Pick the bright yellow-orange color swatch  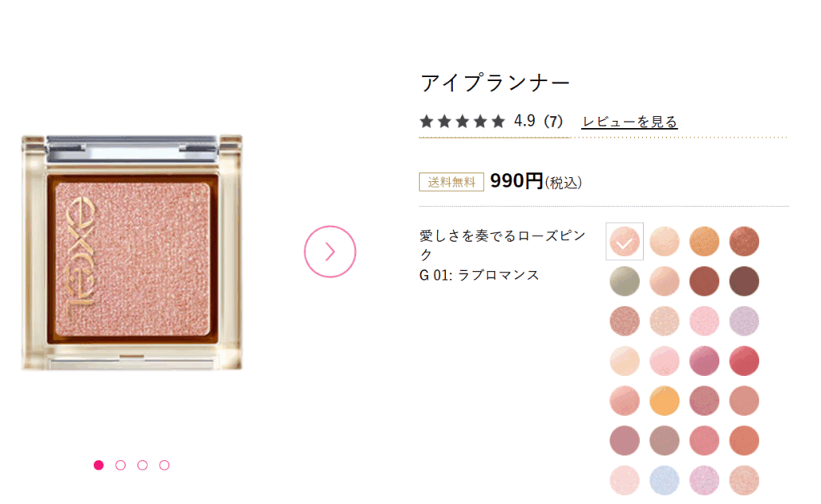click(x=665, y=401)
